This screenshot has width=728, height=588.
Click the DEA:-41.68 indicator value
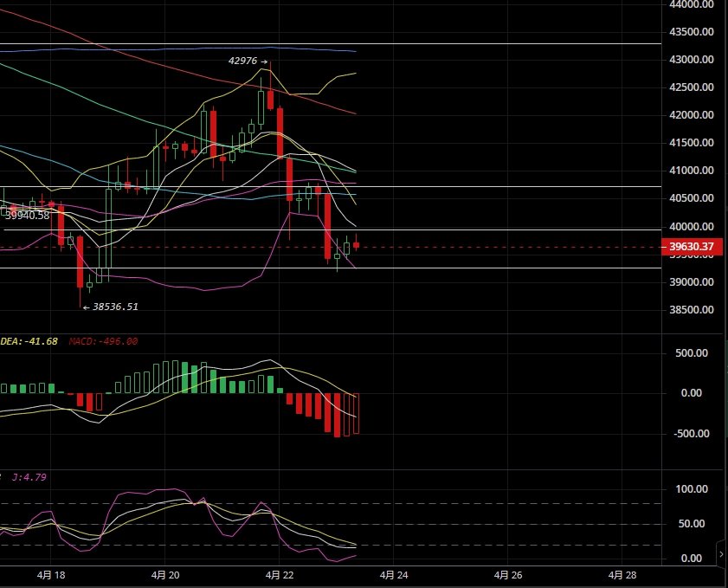tap(29, 341)
